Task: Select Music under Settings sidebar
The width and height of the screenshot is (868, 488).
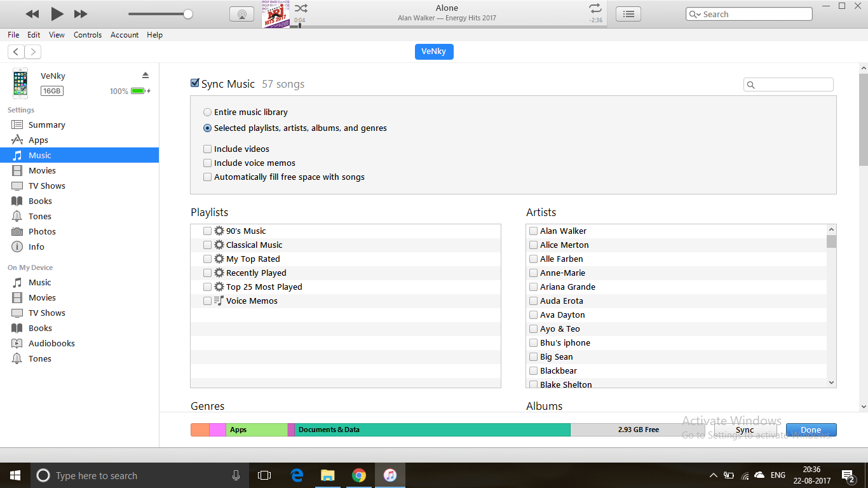Action: tap(79, 156)
